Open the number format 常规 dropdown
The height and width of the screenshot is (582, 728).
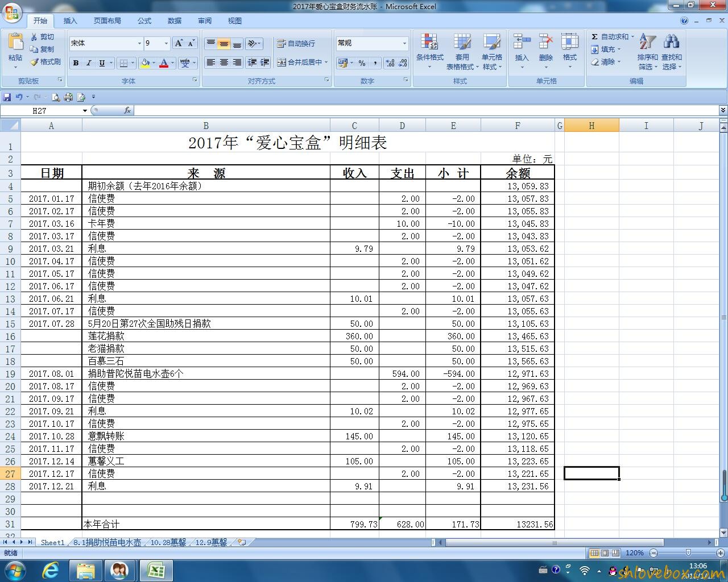tap(405, 43)
